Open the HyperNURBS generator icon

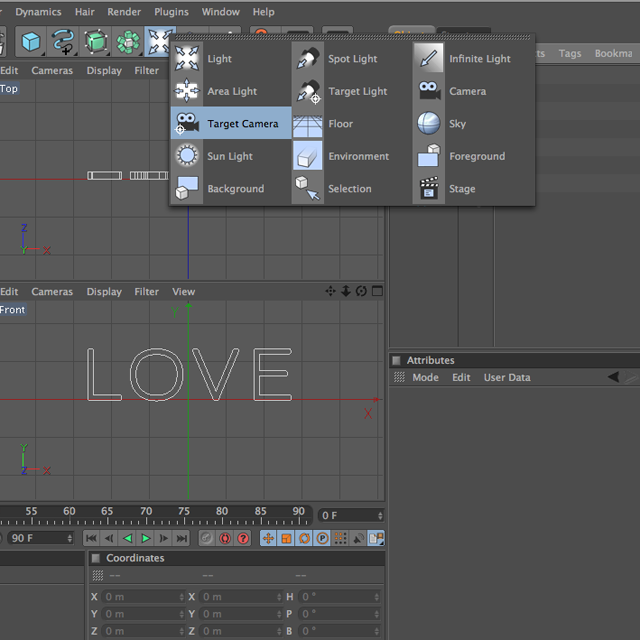point(96,42)
